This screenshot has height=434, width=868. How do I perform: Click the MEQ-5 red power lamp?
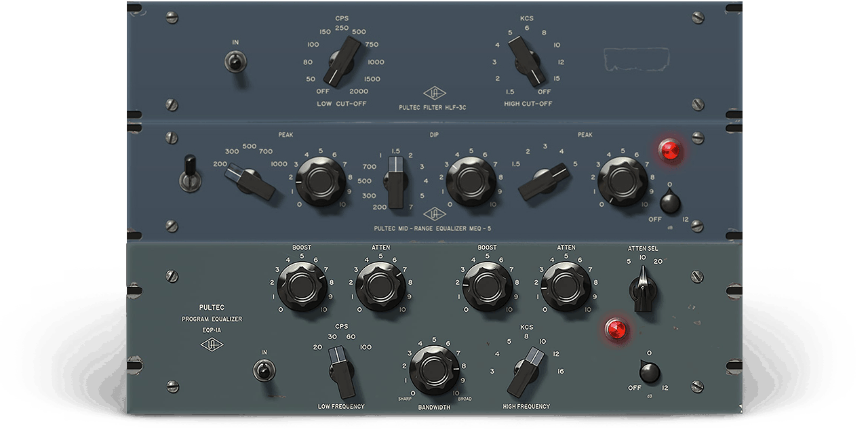[671, 151]
